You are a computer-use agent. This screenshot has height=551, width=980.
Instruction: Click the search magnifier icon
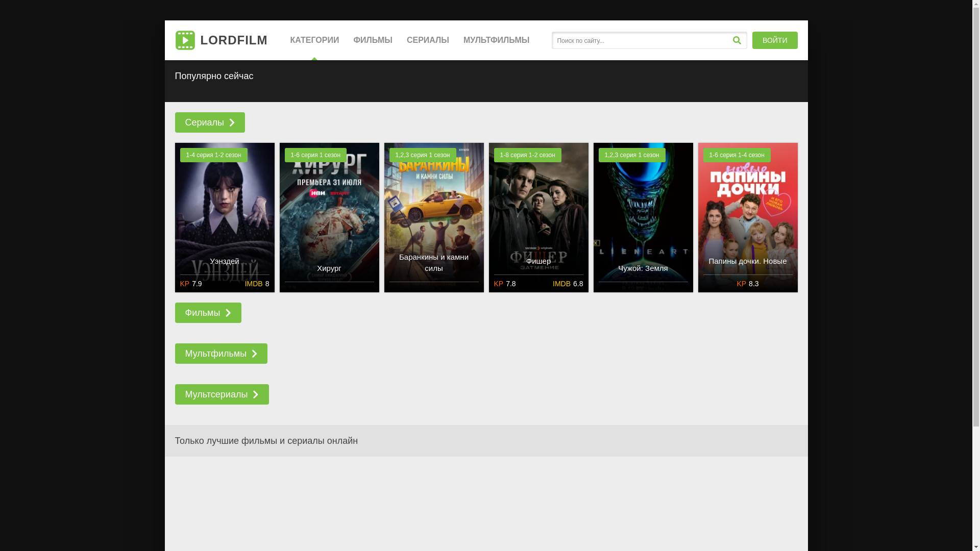coord(737,40)
